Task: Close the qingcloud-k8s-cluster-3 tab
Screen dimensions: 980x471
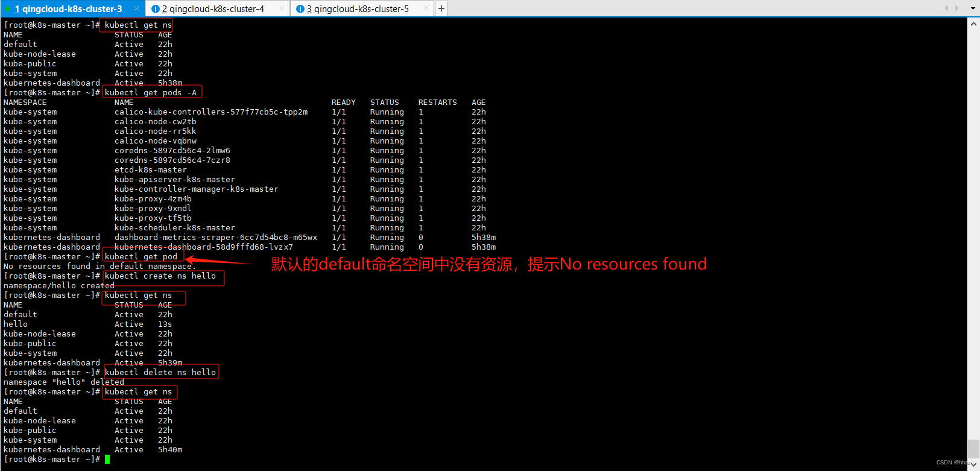Action: pyautogui.click(x=136, y=8)
